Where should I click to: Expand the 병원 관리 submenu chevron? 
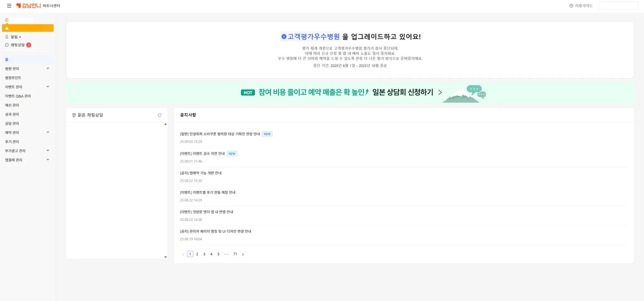point(48,68)
